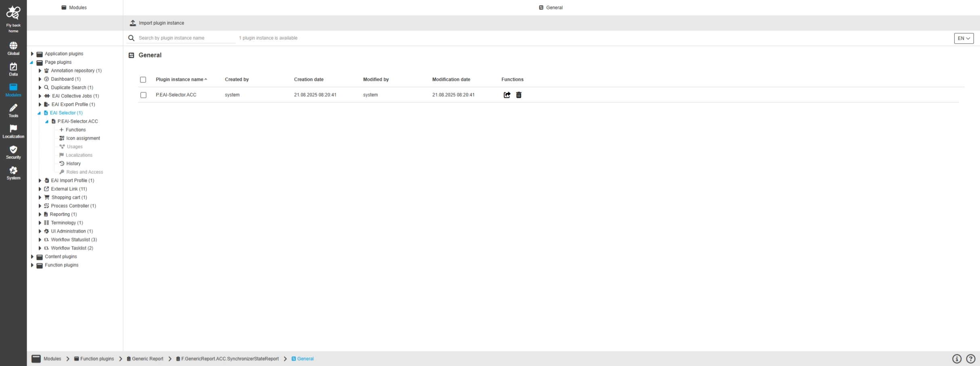
Task: Click the UI Administration tree icon
Action: [x=46, y=231]
